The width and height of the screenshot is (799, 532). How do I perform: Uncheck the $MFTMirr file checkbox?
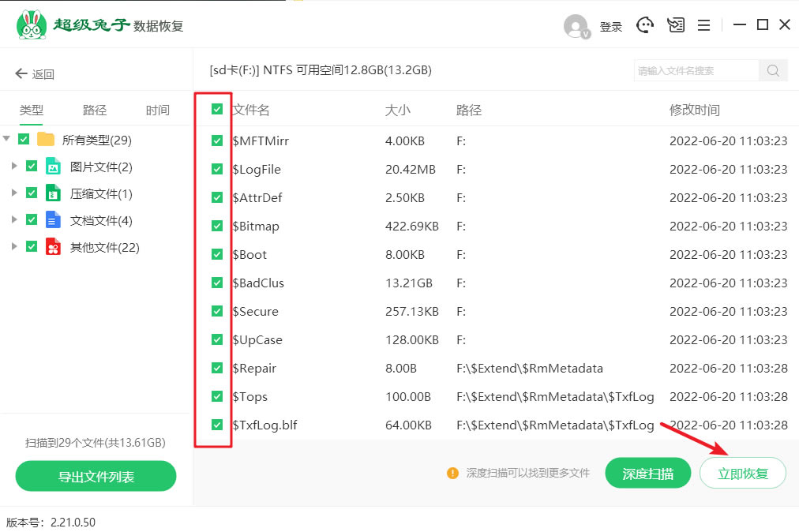(x=216, y=140)
